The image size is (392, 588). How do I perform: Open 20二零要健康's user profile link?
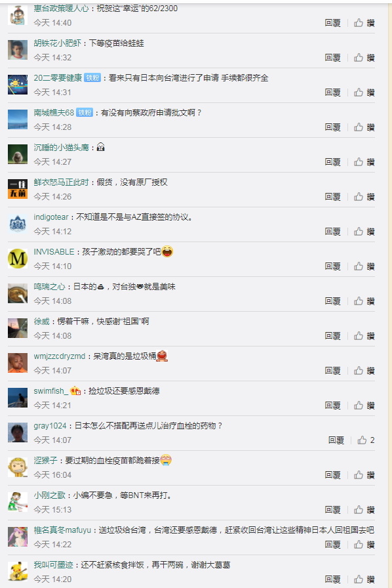coord(58,78)
